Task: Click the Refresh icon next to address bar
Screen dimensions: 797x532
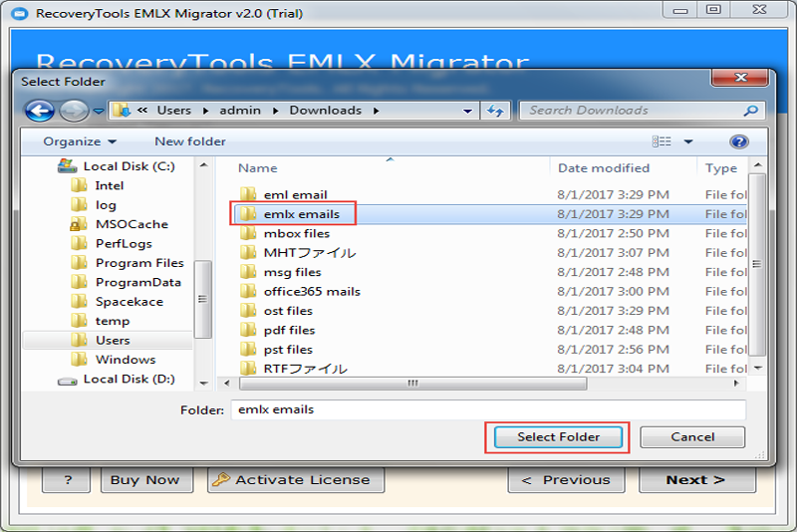Action: pyautogui.click(x=495, y=111)
